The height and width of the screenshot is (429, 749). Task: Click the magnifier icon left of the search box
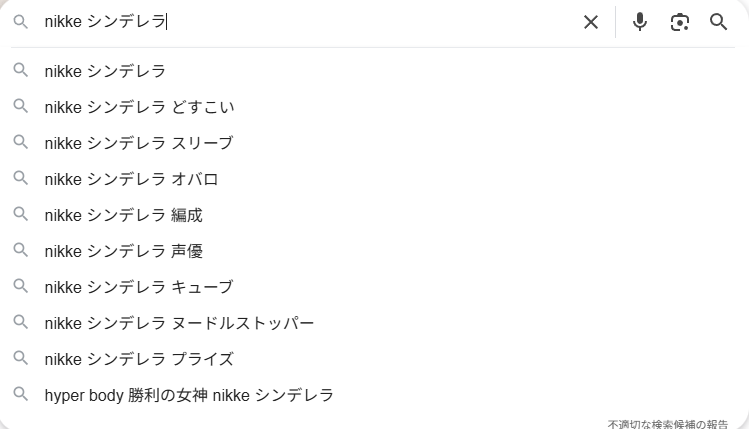click(21, 22)
